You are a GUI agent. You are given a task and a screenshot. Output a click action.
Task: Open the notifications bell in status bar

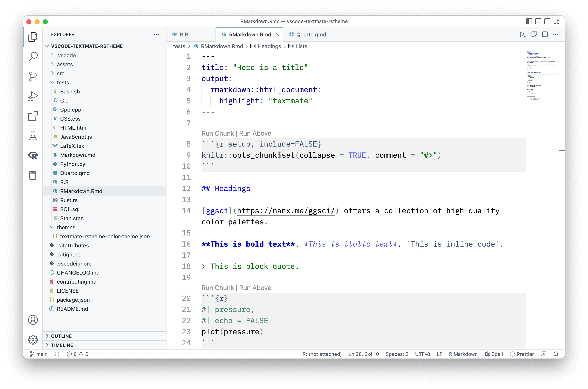pyautogui.click(x=556, y=354)
